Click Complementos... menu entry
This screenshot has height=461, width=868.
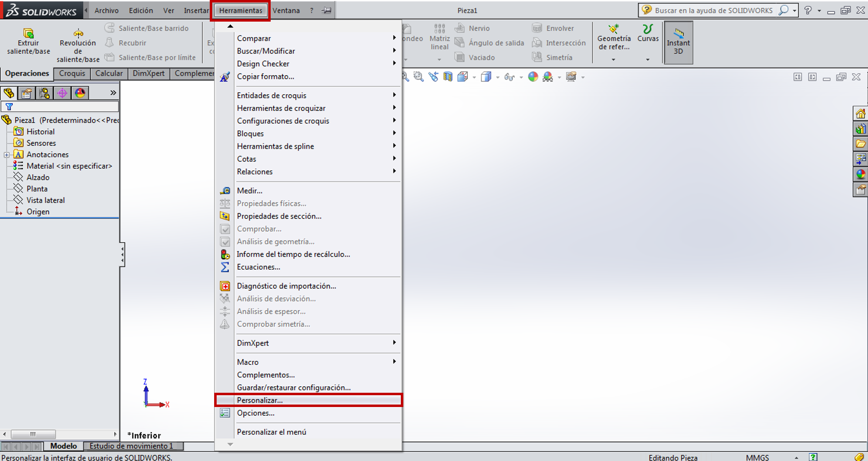tap(308, 375)
